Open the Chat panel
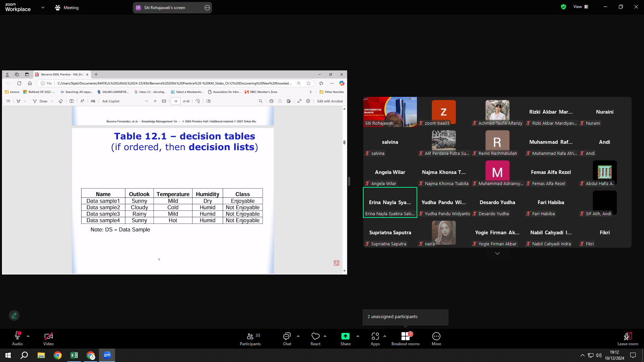Viewport: 644px width, 362px height. pyautogui.click(x=287, y=339)
